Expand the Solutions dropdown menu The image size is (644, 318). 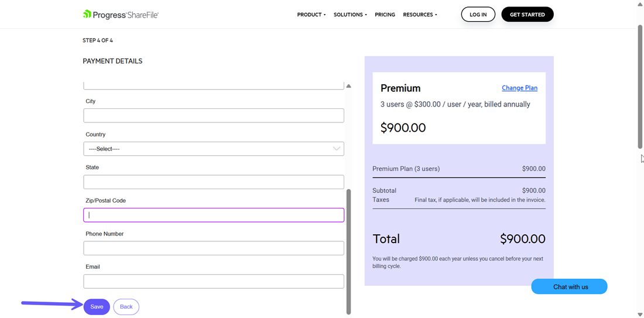[350, 15]
